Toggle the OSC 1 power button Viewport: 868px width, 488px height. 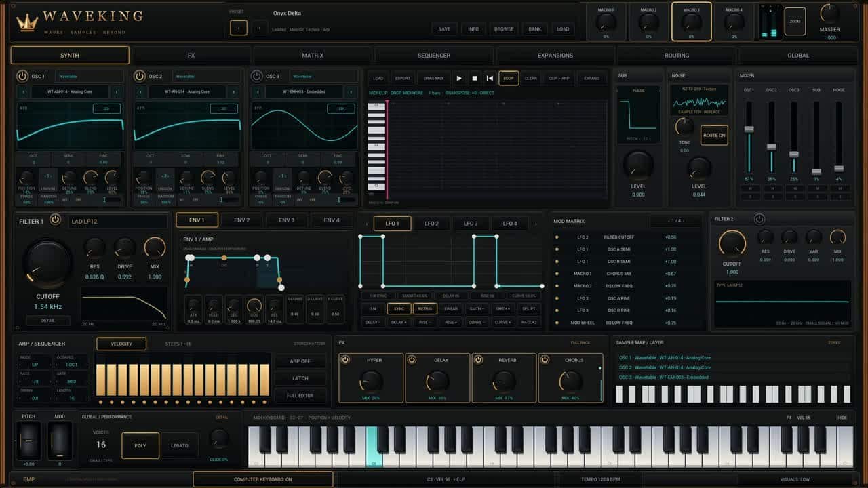click(x=22, y=77)
